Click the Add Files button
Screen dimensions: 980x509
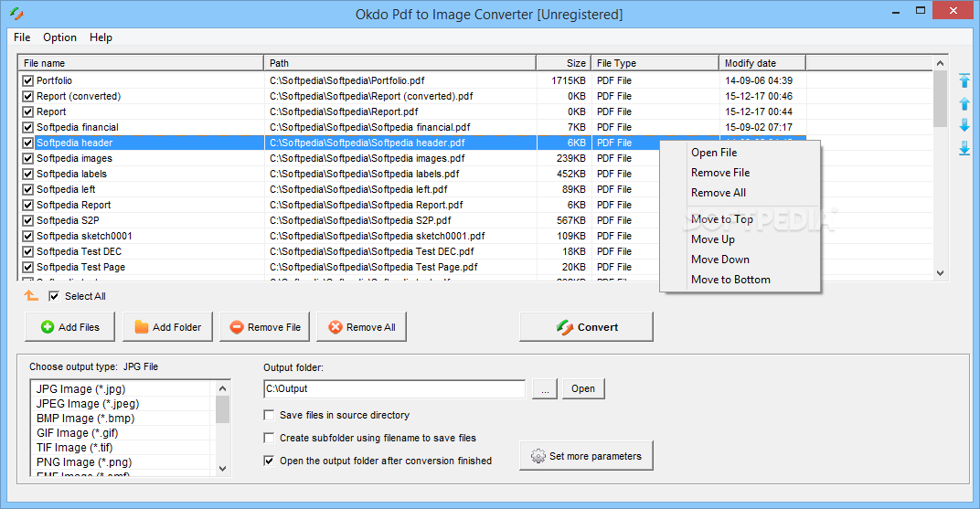tap(70, 326)
